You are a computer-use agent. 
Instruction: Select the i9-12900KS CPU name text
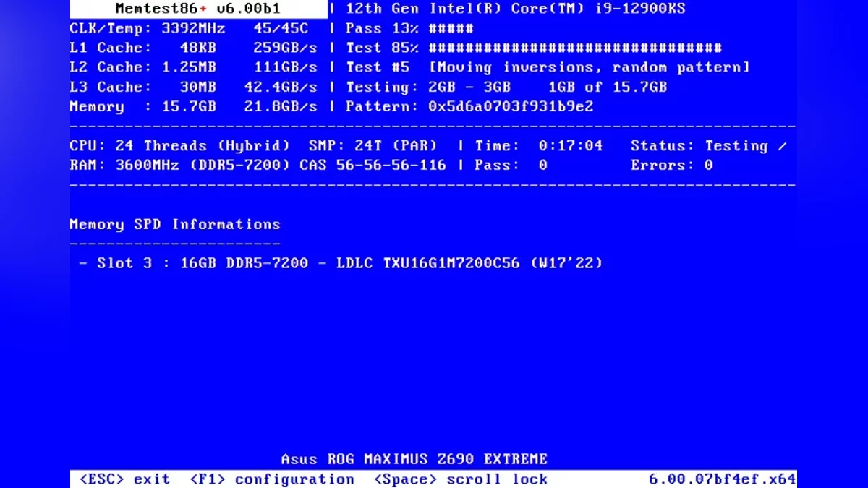pos(639,9)
